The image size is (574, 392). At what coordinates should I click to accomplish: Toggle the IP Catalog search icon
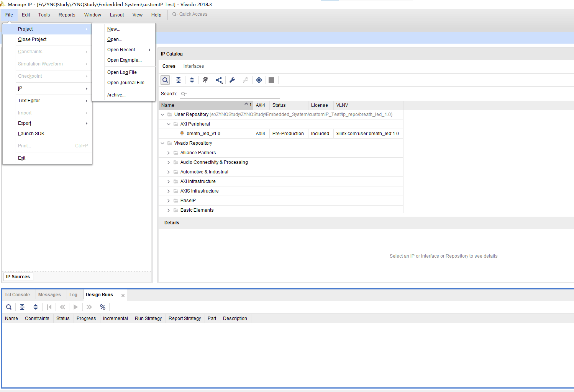click(165, 80)
